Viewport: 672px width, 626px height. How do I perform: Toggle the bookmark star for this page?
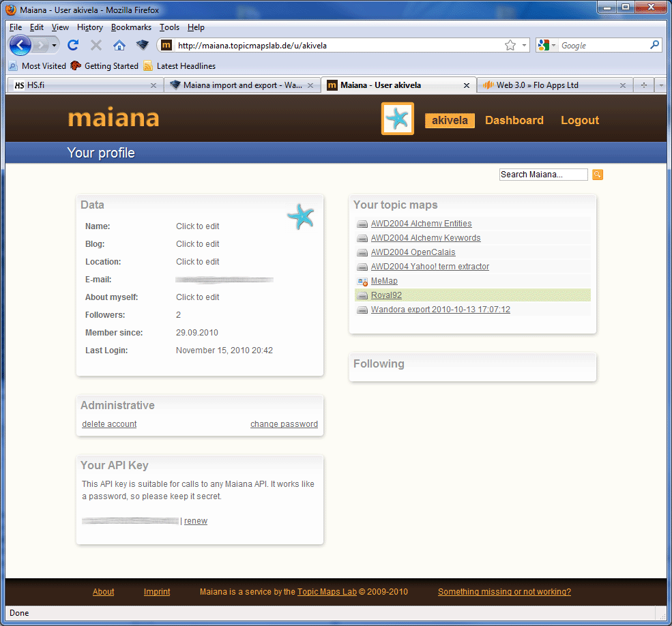click(x=510, y=45)
